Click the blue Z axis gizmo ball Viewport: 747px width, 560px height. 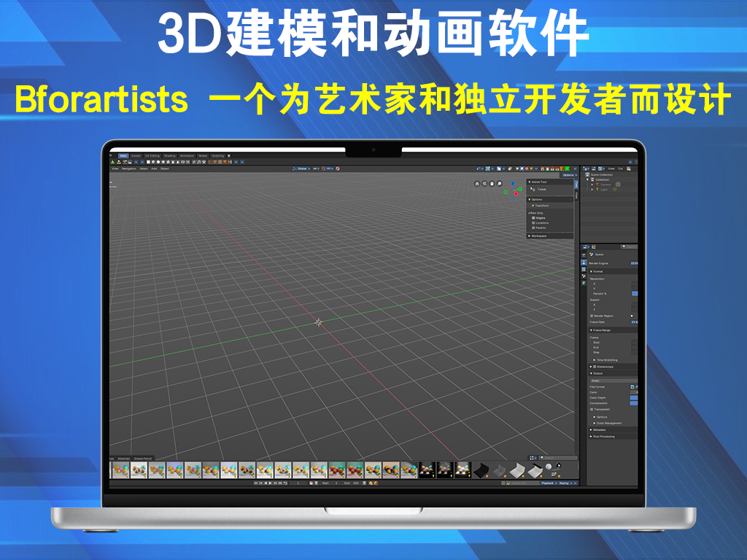[x=512, y=184]
